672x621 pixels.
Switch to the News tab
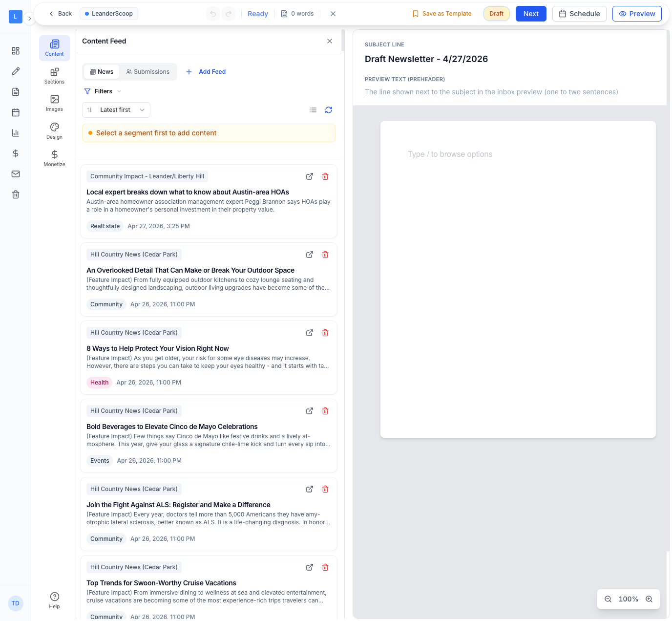click(x=102, y=72)
